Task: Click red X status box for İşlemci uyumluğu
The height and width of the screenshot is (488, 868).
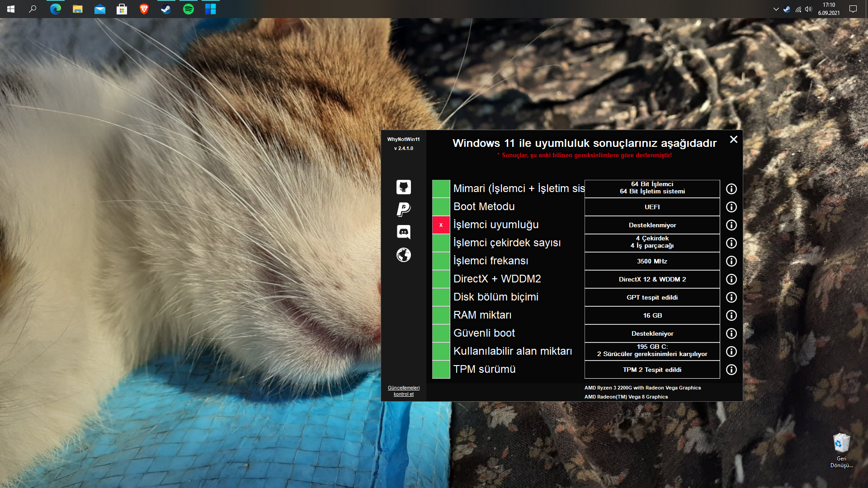Action: pos(441,225)
